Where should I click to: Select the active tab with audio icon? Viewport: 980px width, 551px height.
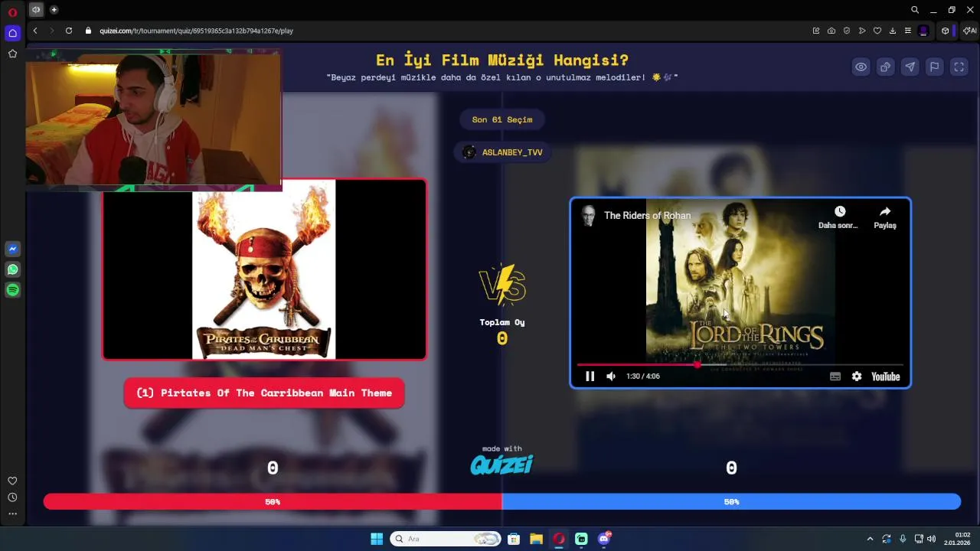coord(36,10)
